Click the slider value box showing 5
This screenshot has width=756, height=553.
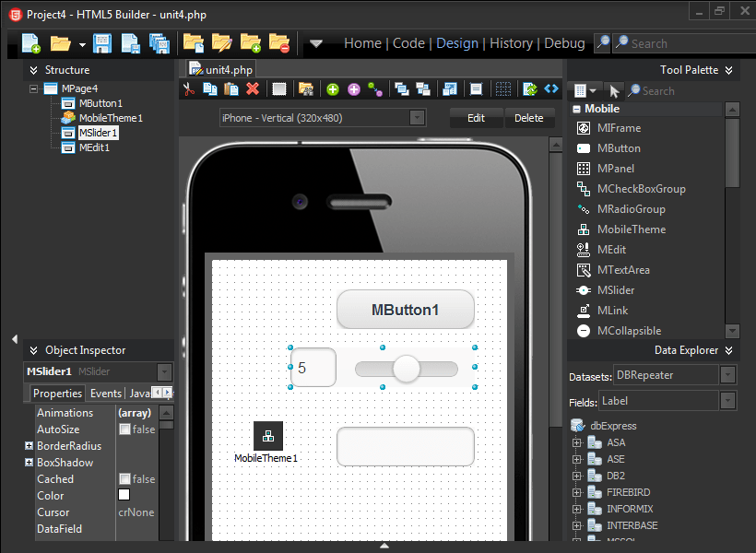313,368
